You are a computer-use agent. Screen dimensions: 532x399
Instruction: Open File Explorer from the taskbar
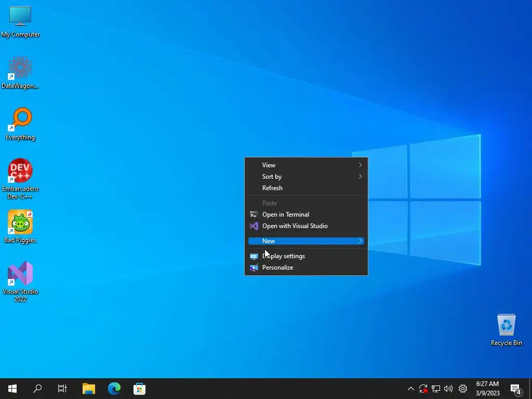[89, 389]
